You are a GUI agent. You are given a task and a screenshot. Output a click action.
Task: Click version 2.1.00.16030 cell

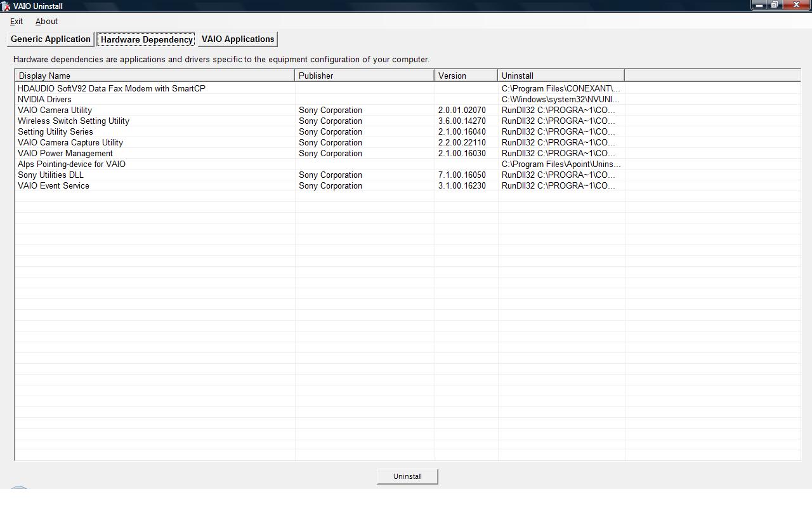click(462, 153)
